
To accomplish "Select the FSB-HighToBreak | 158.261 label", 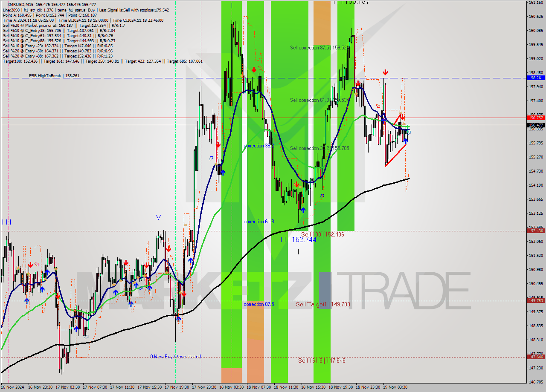I will [54, 76].
